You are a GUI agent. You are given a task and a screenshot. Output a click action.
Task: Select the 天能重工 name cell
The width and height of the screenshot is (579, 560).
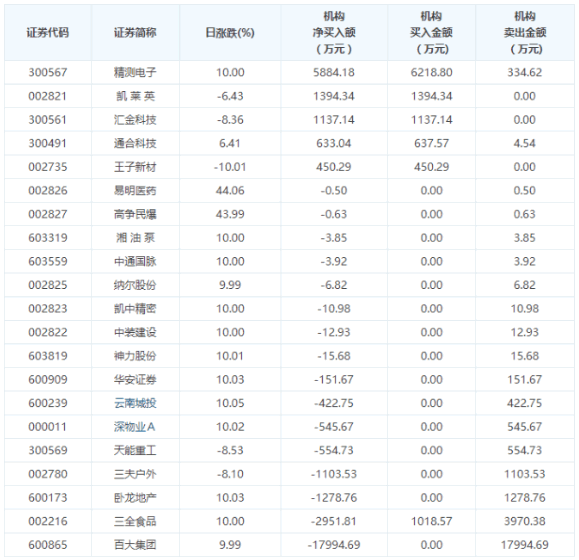point(135,450)
